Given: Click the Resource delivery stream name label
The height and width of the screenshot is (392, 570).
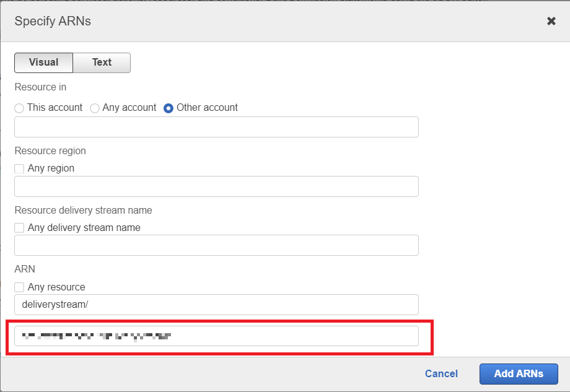Looking at the screenshot, I should 83,211.
